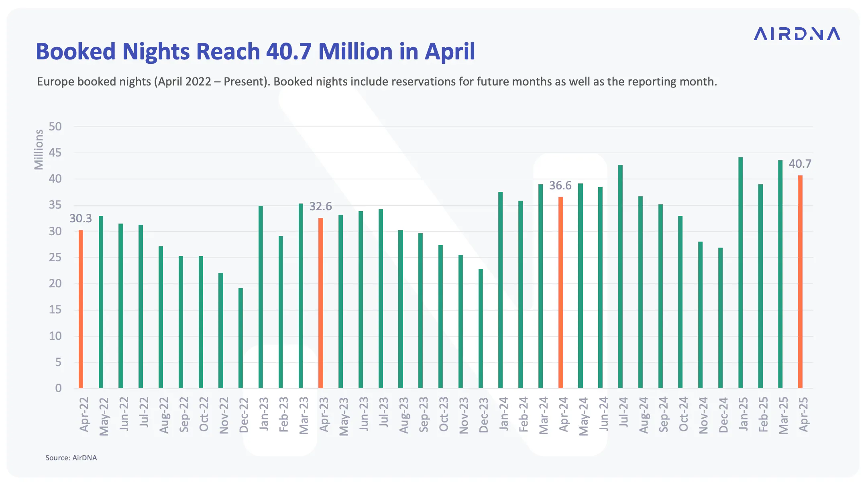Click the 'Mar-25' x-axis label

point(783,415)
